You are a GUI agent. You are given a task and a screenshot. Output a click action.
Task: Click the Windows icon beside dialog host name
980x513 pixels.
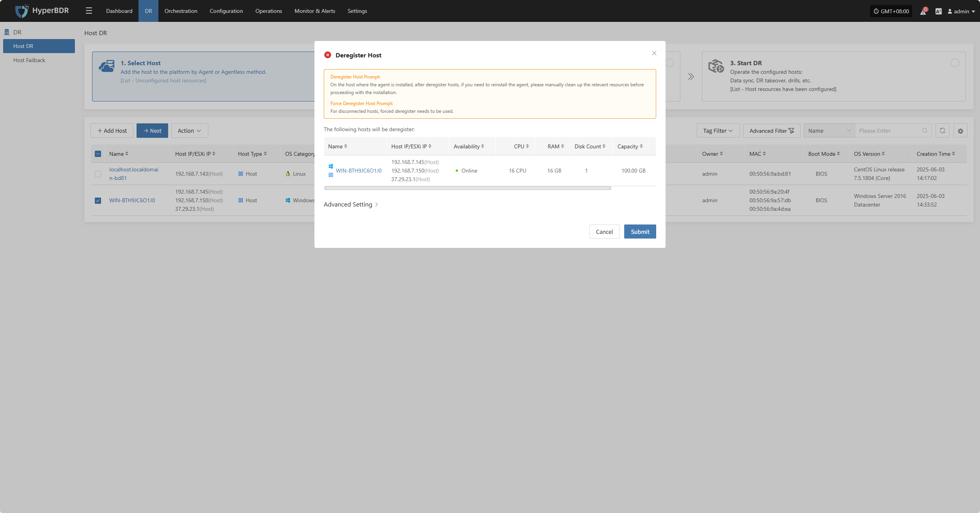click(331, 166)
